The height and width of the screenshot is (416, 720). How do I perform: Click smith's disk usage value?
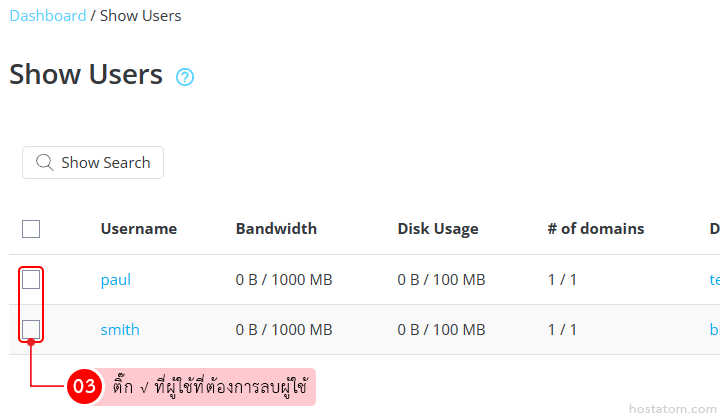[x=441, y=330]
